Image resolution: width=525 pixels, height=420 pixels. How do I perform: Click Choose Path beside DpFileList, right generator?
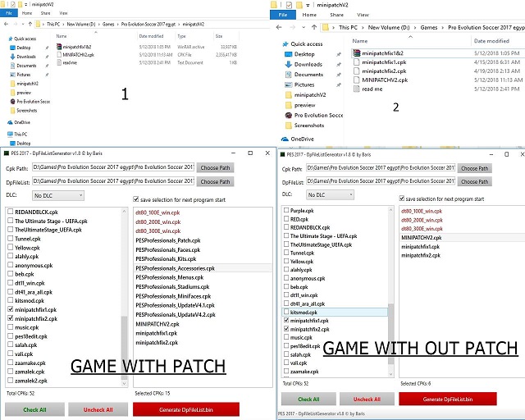click(x=474, y=181)
